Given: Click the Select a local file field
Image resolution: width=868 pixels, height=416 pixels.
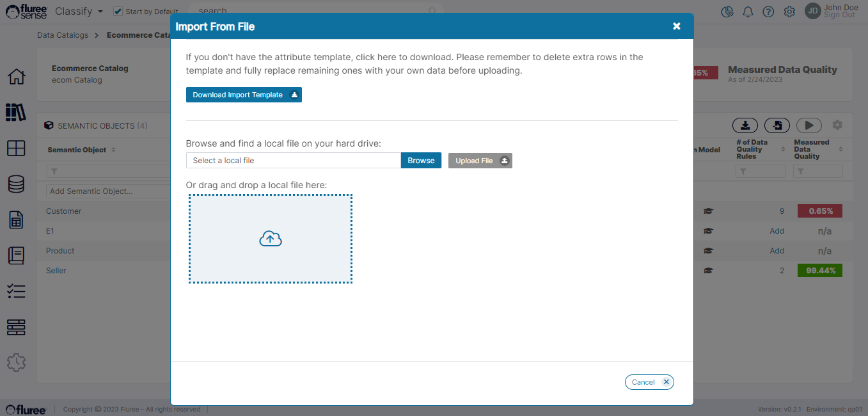Looking at the screenshot, I should click(x=293, y=161).
